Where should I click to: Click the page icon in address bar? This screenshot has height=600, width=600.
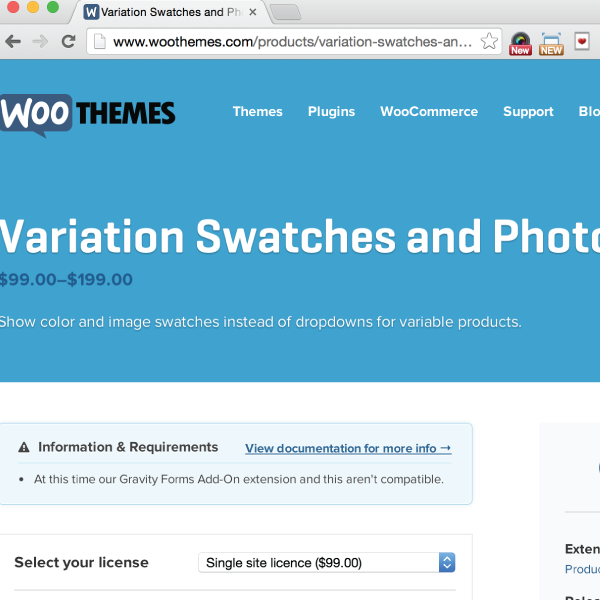click(x=99, y=41)
